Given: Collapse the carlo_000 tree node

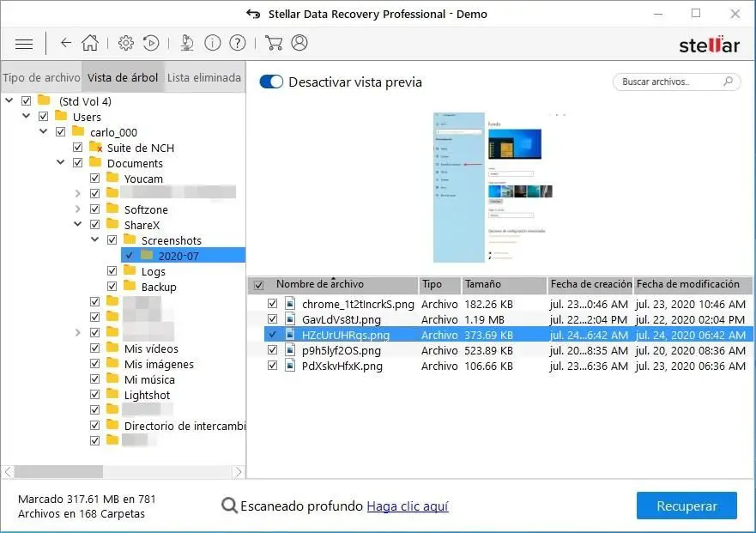Looking at the screenshot, I should tap(44, 131).
